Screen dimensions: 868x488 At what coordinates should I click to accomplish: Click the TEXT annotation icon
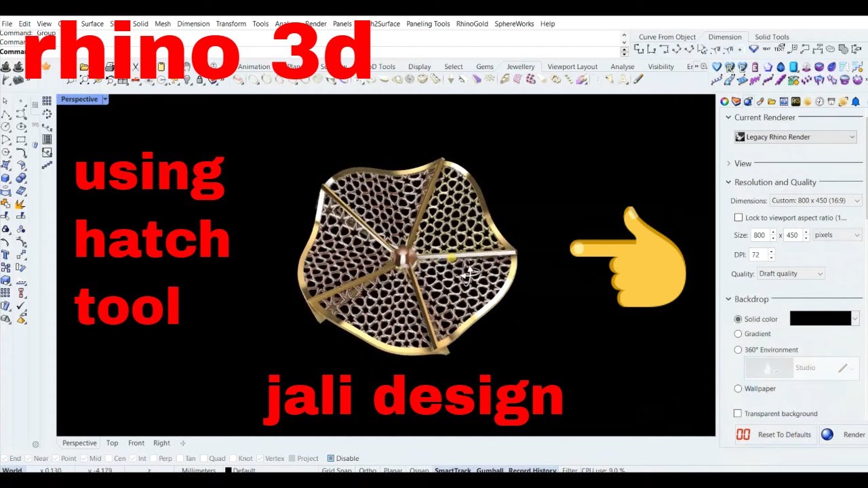[x=766, y=49]
